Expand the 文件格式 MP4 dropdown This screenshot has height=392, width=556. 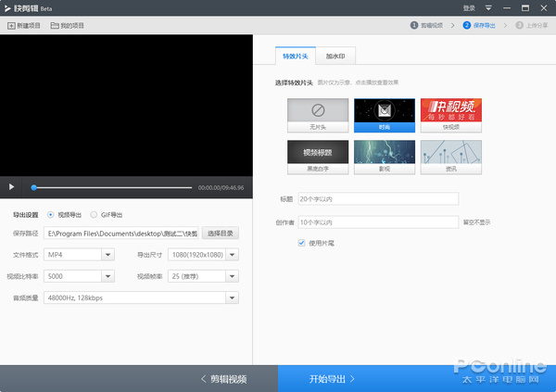107,254
